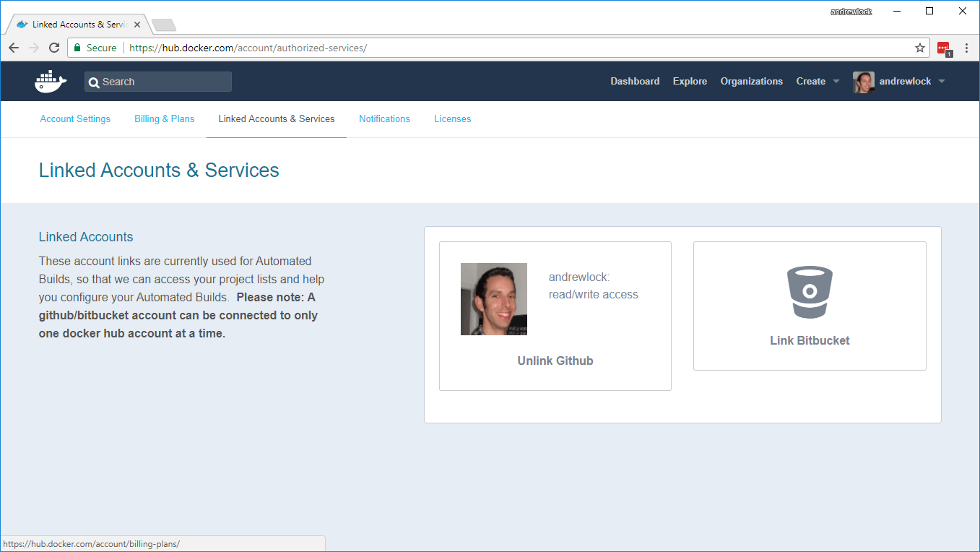The height and width of the screenshot is (552, 980).
Task: Open a new browser tab
Action: pos(164,25)
